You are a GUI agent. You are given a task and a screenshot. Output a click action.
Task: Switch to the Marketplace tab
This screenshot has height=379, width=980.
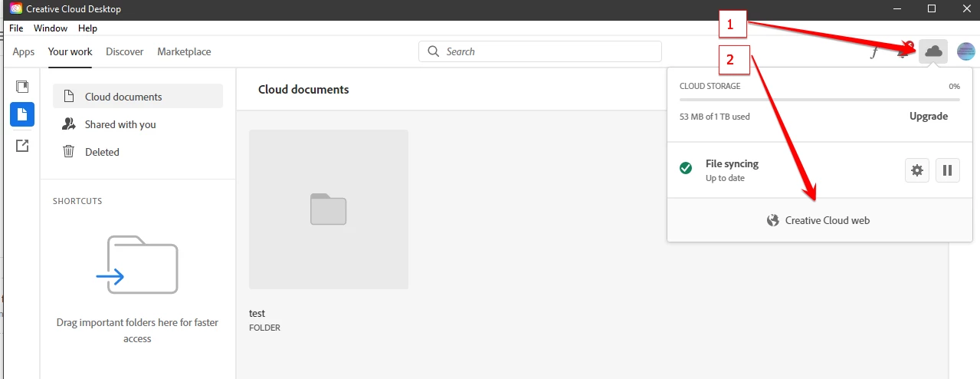point(184,51)
